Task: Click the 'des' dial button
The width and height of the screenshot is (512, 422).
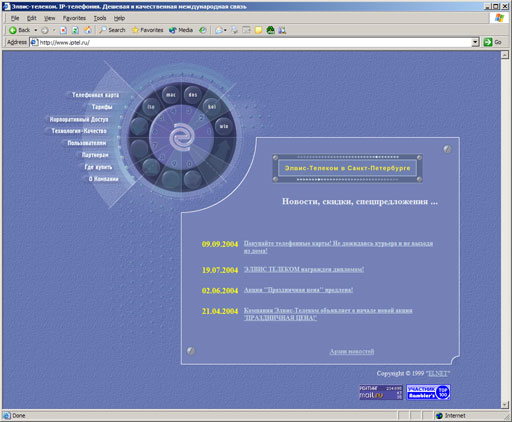Action: [x=193, y=95]
